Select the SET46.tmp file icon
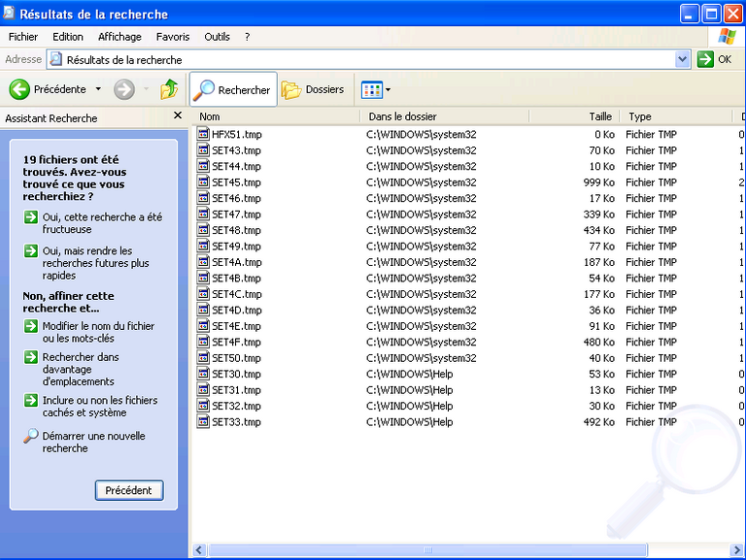The height and width of the screenshot is (560, 746). pyautogui.click(x=203, y=198)
